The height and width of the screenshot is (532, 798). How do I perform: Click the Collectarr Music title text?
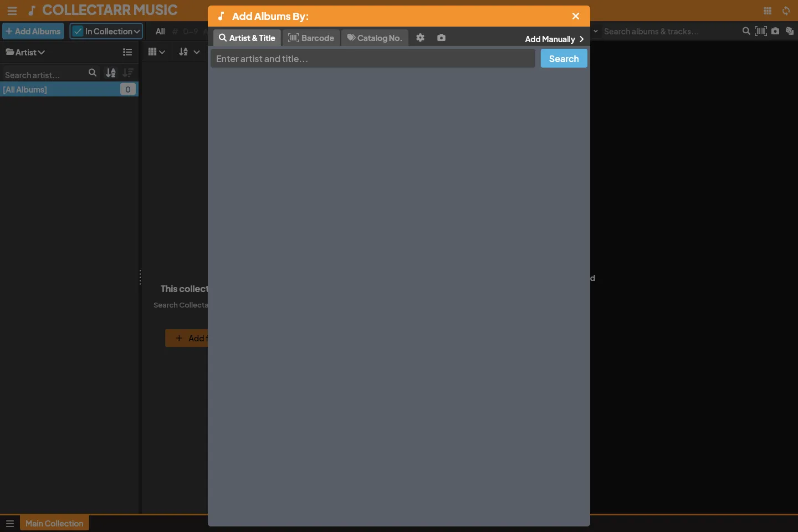click(110, 10)
